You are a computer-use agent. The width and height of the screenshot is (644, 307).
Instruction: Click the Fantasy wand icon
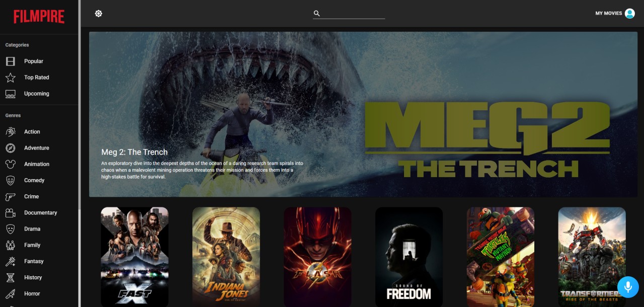[x=10, y=261]
